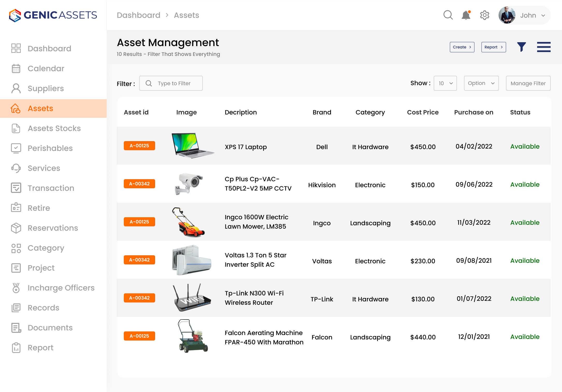Click the Records icon in sidebar
This screenshot has width=562, height=392.
(16, 308)
